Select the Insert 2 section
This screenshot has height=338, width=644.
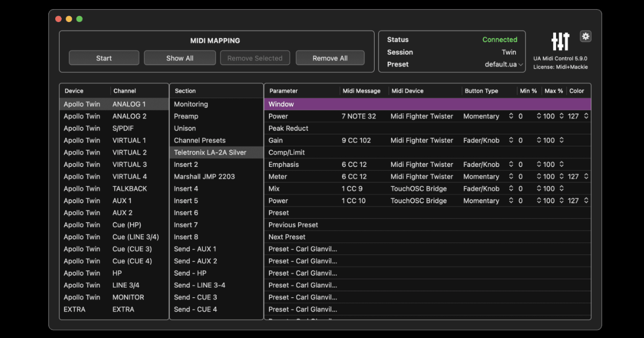click(216, 165)
